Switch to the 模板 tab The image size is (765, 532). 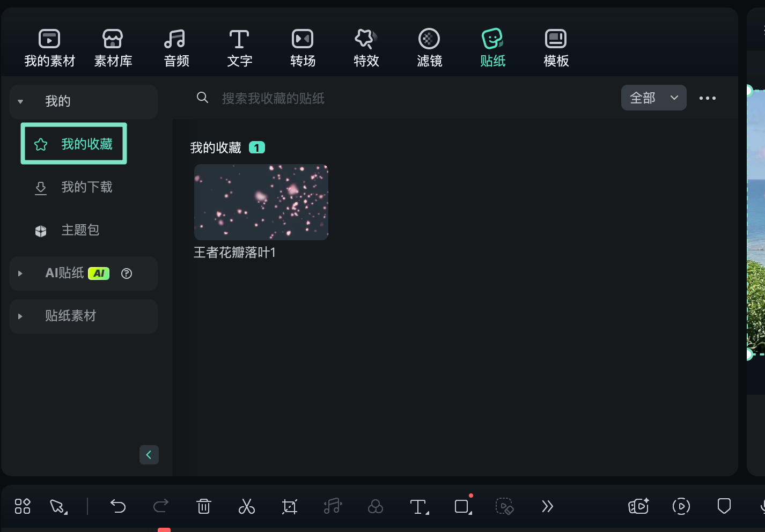click(555, 47)
